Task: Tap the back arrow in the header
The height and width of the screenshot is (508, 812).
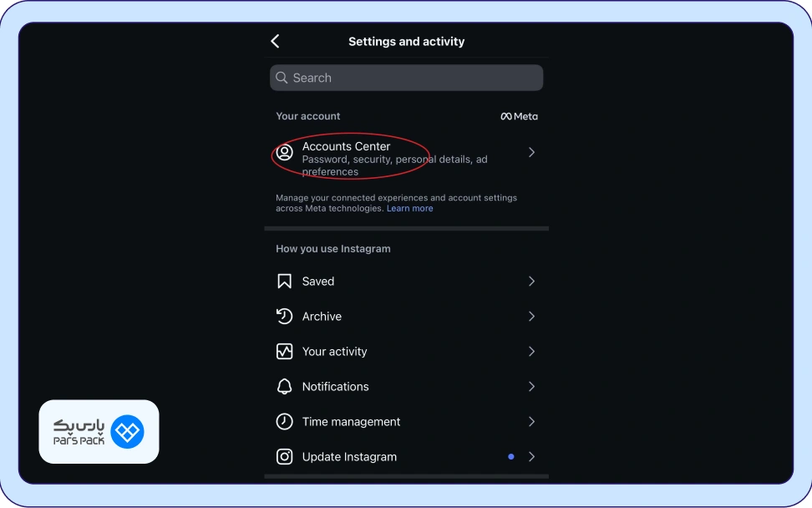Action: tap(276, 42)
